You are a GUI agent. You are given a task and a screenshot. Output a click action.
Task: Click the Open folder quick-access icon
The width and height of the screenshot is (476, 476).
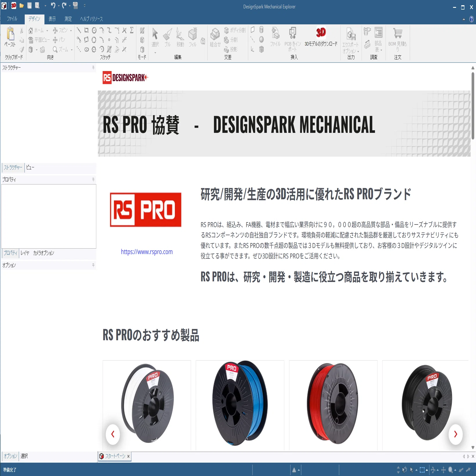pyautogui.click(x=21, y=6)
